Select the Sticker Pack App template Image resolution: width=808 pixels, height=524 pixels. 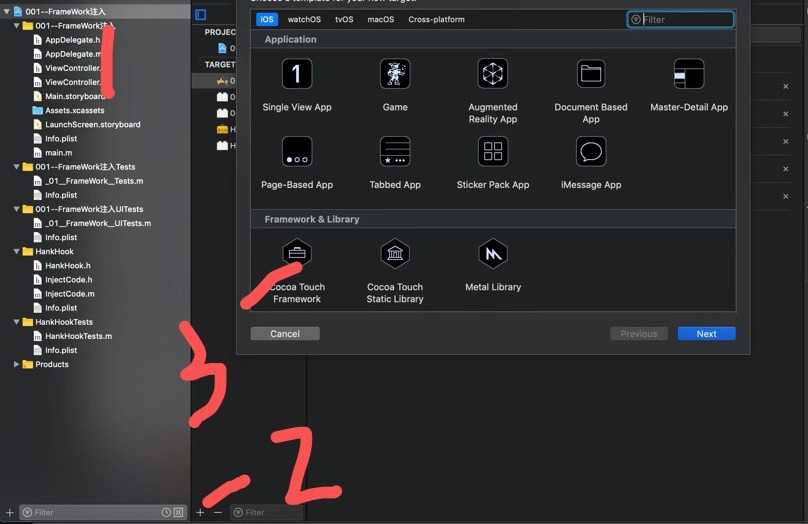tap(493, 163)
